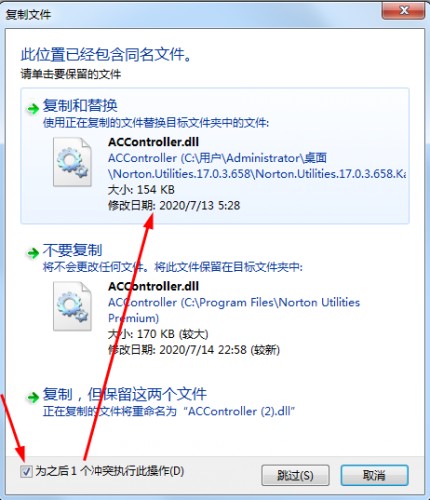Click the 修改日期: 2020/7/14 22:58 (较新) line
Viewport: 430px width, 500px height.
pos(194,350)
